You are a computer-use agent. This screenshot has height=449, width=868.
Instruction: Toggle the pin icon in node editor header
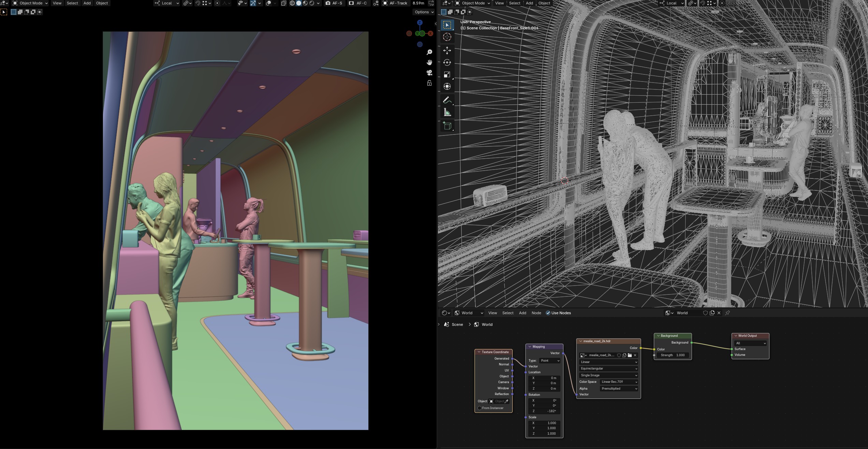pyautogui.click(x=727, y=313)
